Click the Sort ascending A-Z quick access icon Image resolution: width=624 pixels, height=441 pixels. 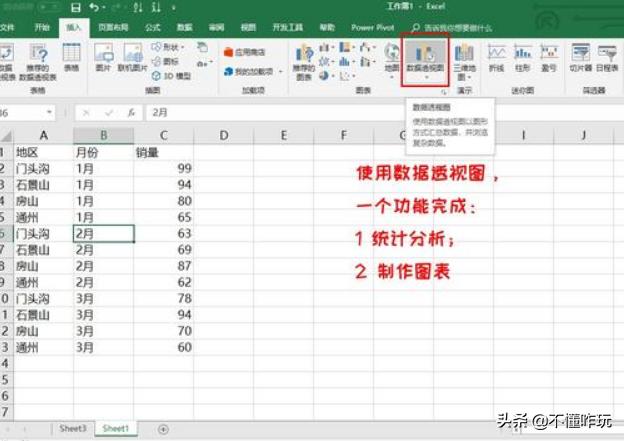[138, 7]
